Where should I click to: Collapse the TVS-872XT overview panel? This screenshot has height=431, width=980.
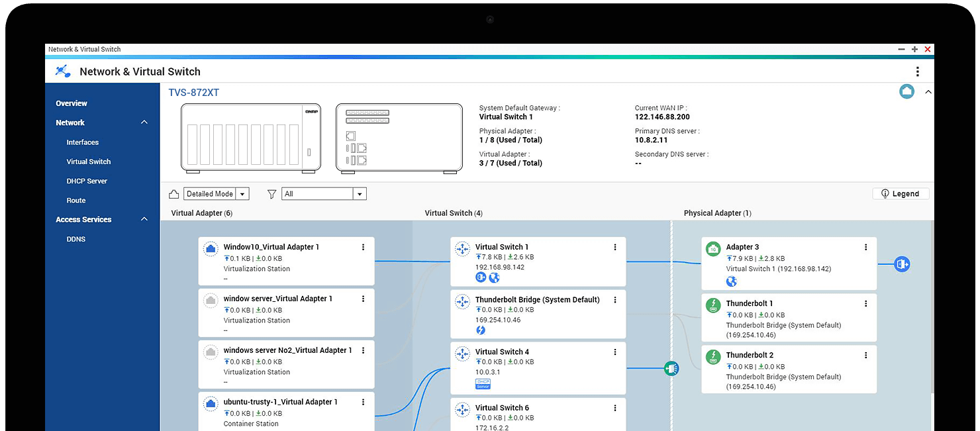(x=928, y=92)
